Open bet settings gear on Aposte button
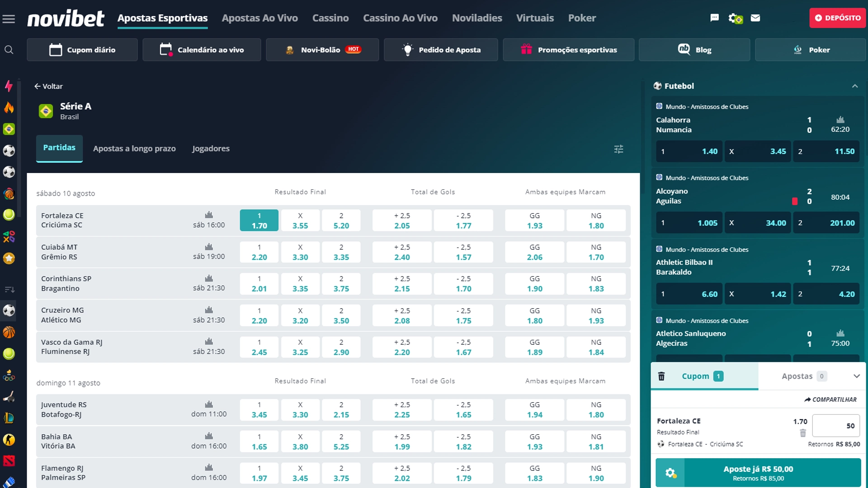The image size is (868, 488). click(x=670, y=473)
